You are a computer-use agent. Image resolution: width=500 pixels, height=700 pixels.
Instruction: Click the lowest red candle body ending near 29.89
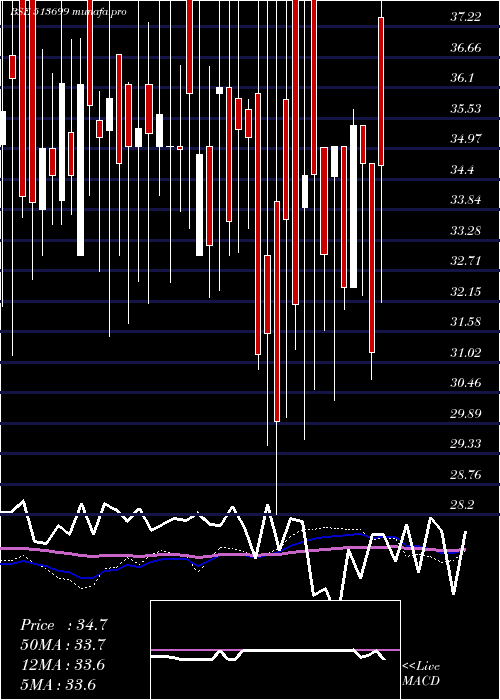(277, 311)
